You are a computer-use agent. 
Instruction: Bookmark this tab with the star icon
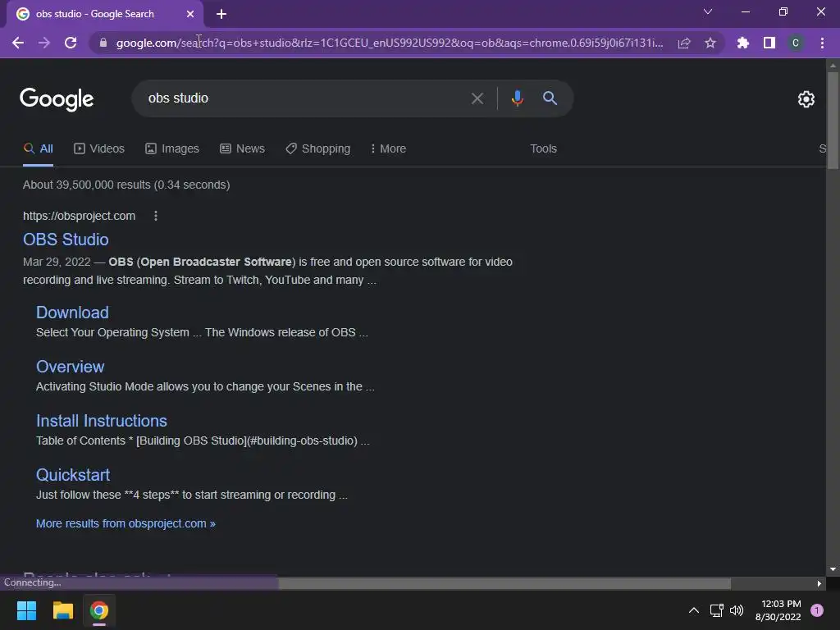710,43
